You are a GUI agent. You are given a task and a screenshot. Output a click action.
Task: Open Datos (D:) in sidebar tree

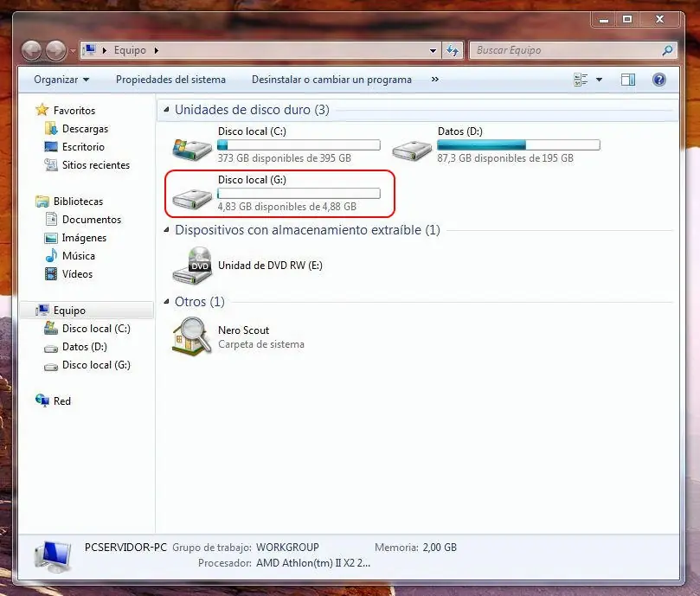(x=85, y=347)
